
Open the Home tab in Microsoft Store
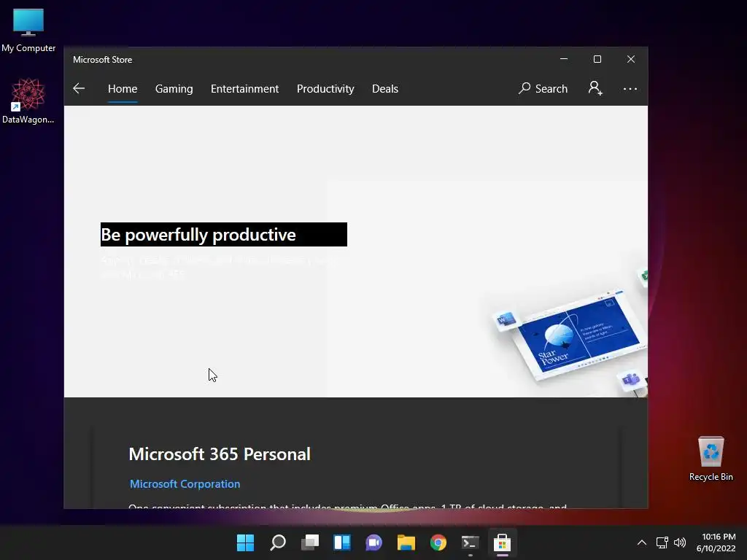123,88
